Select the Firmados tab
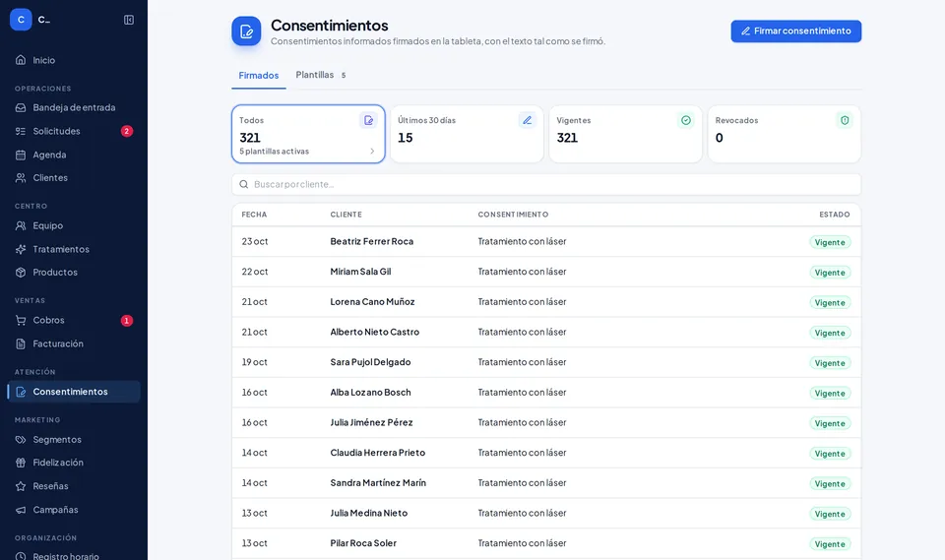This screenshot has height=560, width=945. [259, 76]
